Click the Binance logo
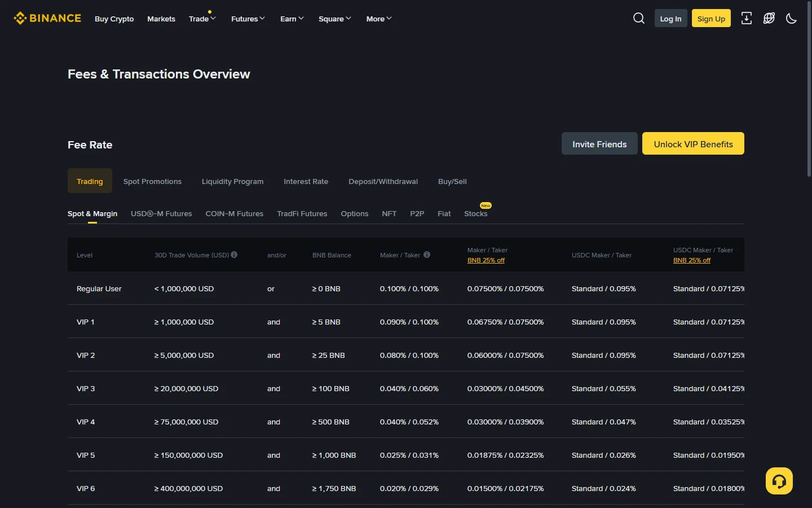The image size is (812, 508). 47,18
